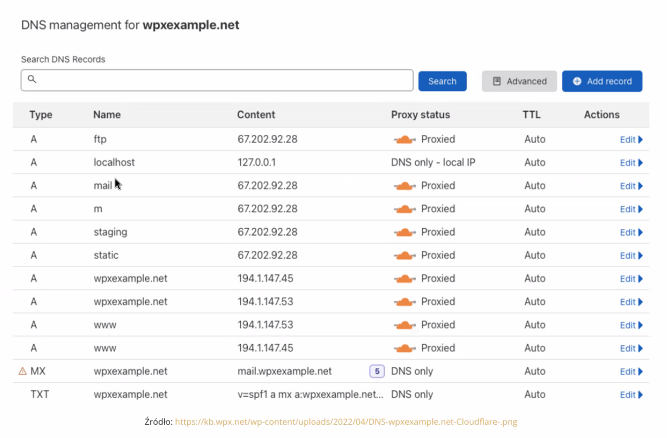Open the Advanced options button
The height and width of the screenshot is (438, 667).
[x=519, y=81]
